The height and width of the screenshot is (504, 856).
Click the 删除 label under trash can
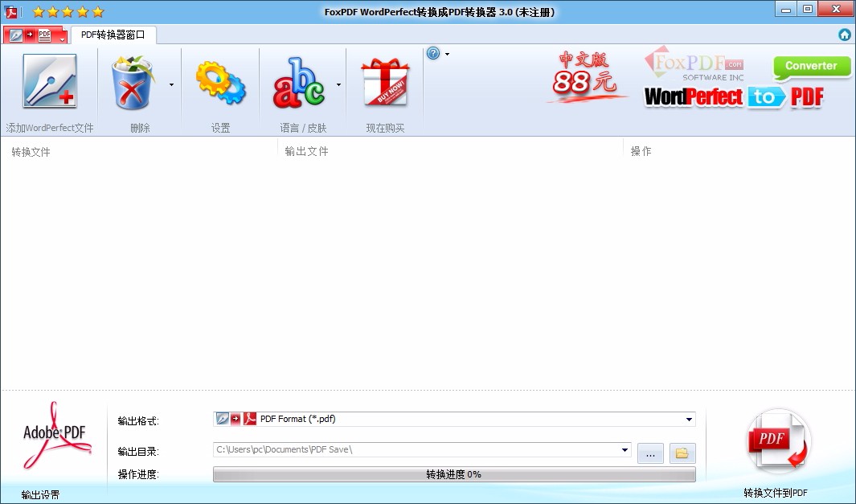click(141, 129)
